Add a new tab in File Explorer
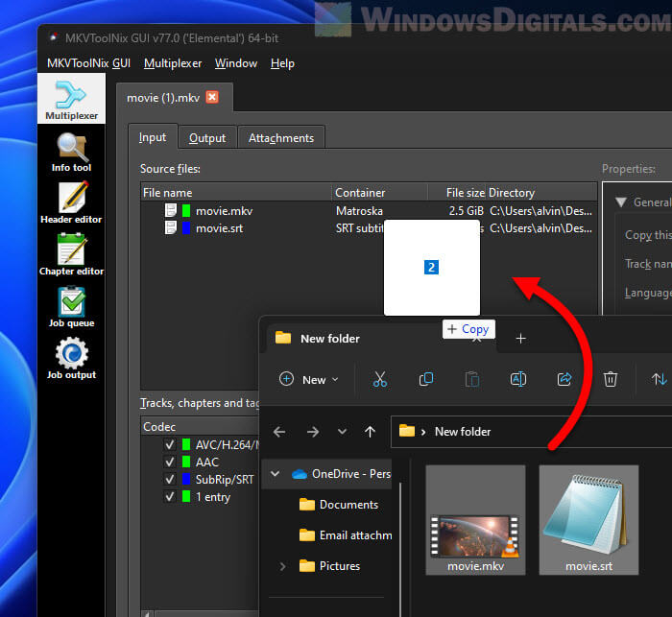672x617 pixels. (520, 339)
